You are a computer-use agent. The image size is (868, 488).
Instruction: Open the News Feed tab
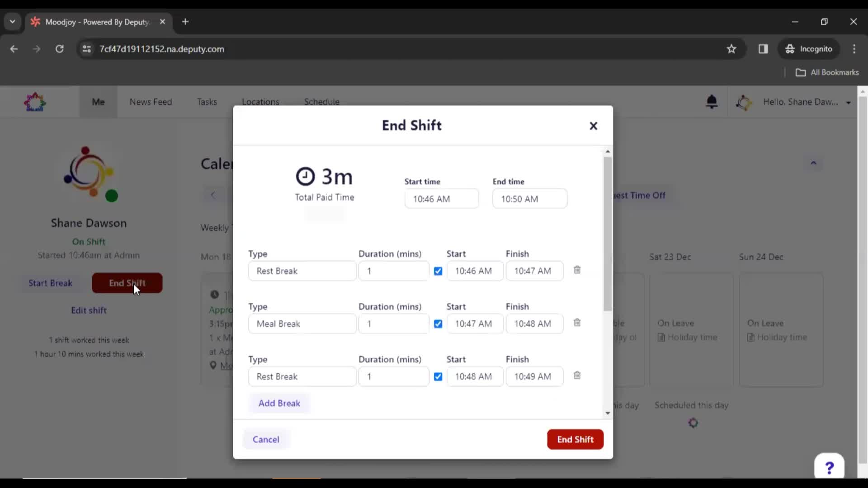(151, 102)
